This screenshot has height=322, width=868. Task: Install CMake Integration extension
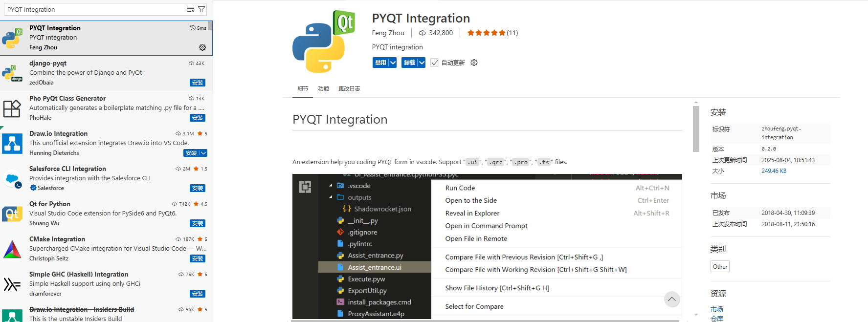click(198, 258)
